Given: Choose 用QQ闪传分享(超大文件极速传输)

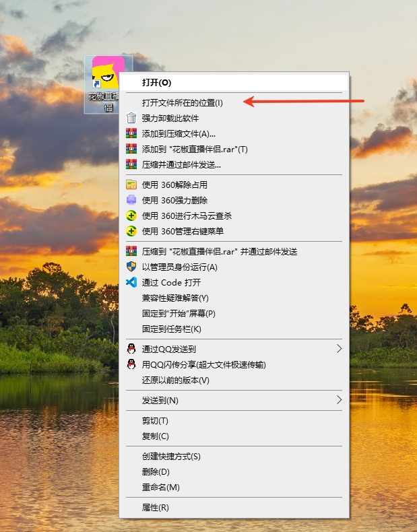Looking at the screenshot, I should pyautogui.click(x=234, y=365).
